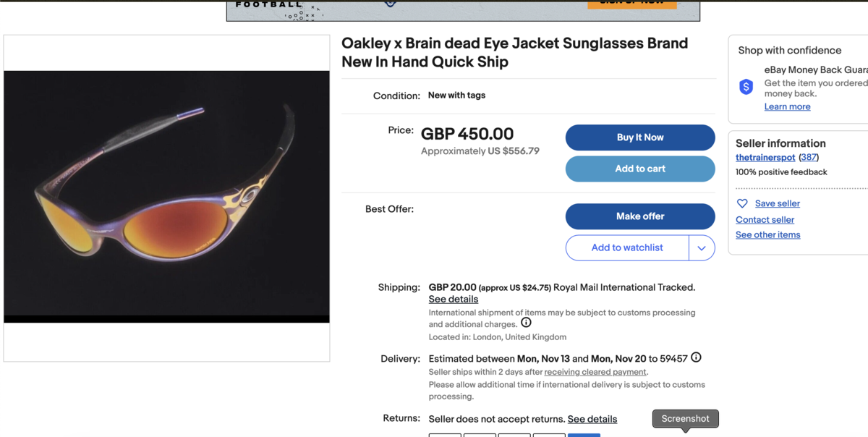
Task: Open the customs charges info icon
Action: click(526, 323)
